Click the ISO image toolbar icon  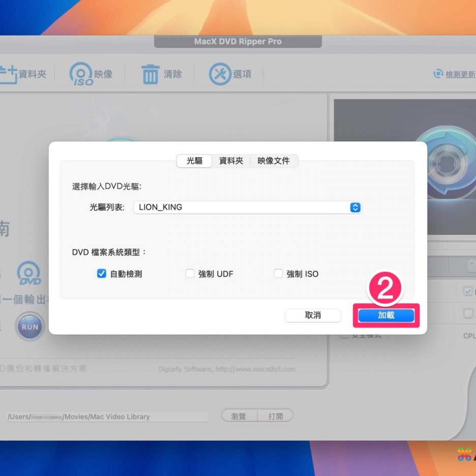pyautogui.click(x=81, y=74)
